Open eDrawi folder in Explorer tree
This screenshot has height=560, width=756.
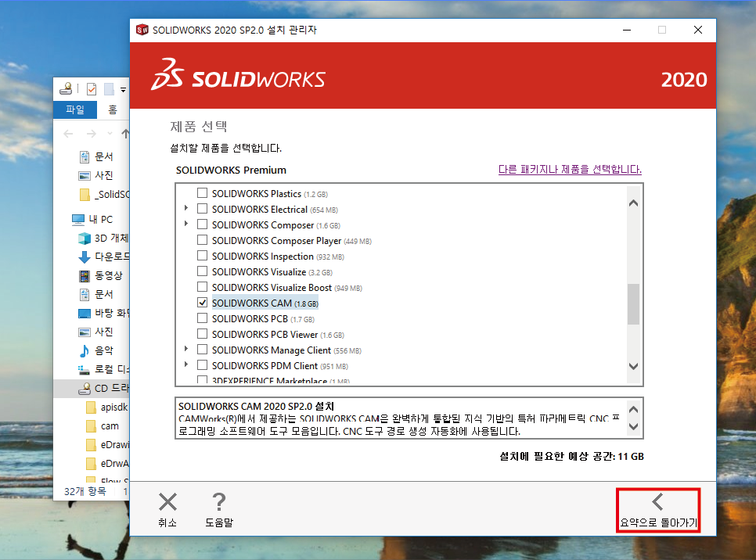click(107, 445)
